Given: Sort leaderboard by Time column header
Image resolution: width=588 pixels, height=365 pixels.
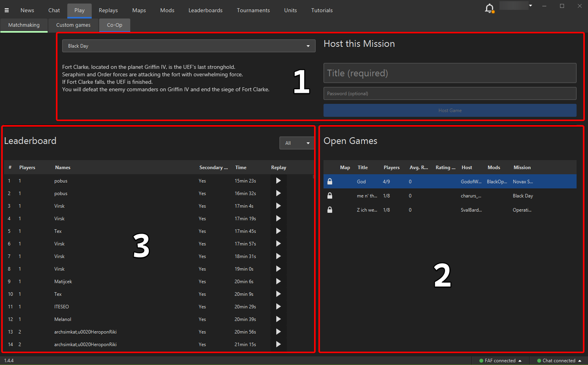Looking at the screenshot, I should pos(241,168).
